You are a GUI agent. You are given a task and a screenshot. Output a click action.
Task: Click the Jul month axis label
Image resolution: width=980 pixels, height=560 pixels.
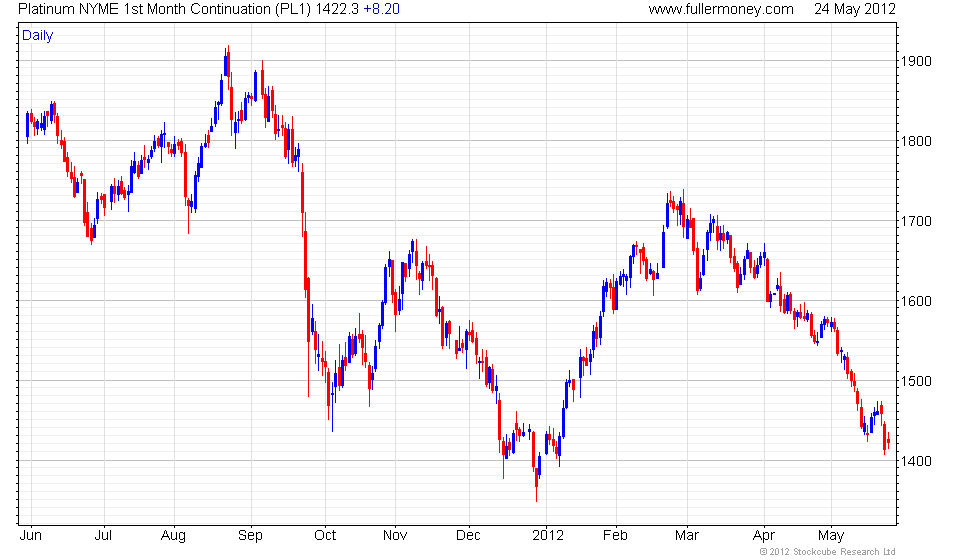103,536
